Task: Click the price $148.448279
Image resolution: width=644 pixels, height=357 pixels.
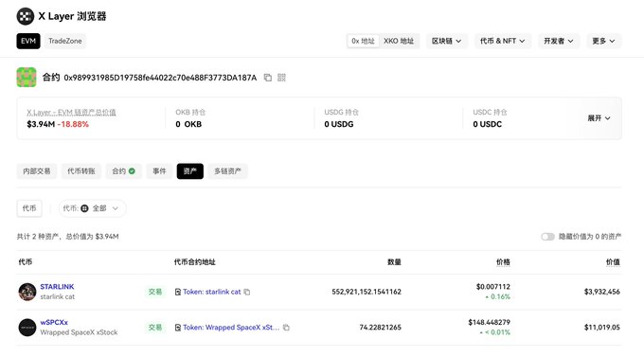Action: click(x=490, y=323)
